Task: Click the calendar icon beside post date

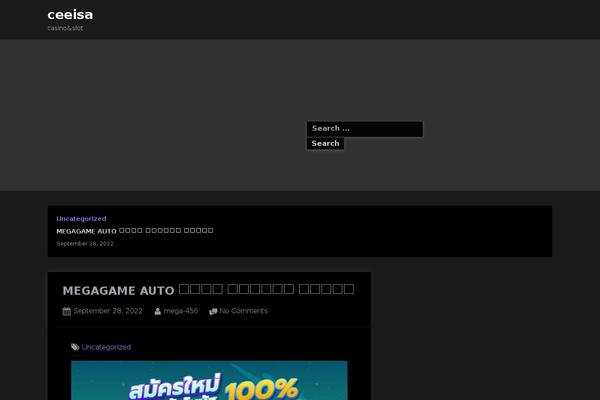Action: coord(67,311)
